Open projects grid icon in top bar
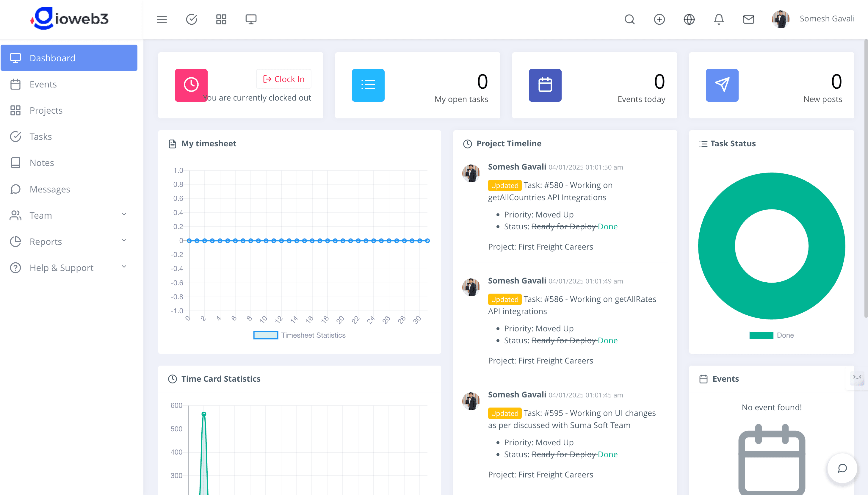868x495 pixels. (x=221, y=19)
